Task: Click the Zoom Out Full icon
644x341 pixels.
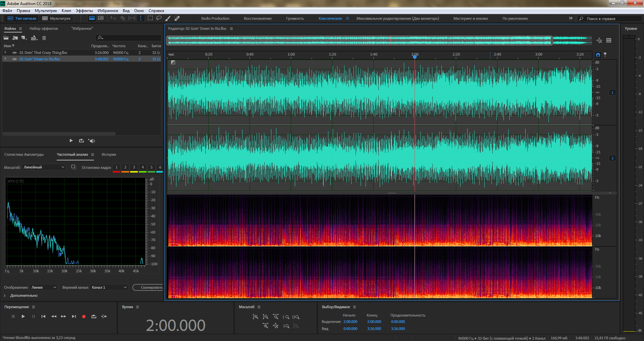Action: [x=276, y=326]
